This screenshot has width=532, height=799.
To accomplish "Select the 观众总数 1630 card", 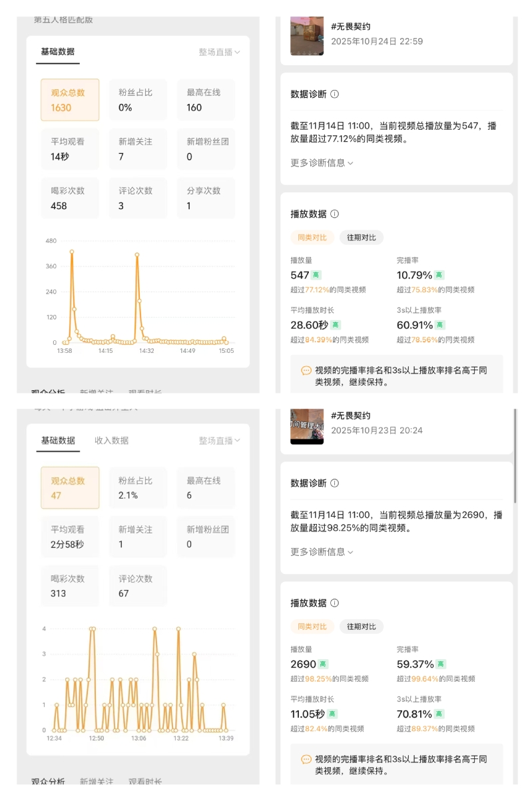I will [70, 100].
